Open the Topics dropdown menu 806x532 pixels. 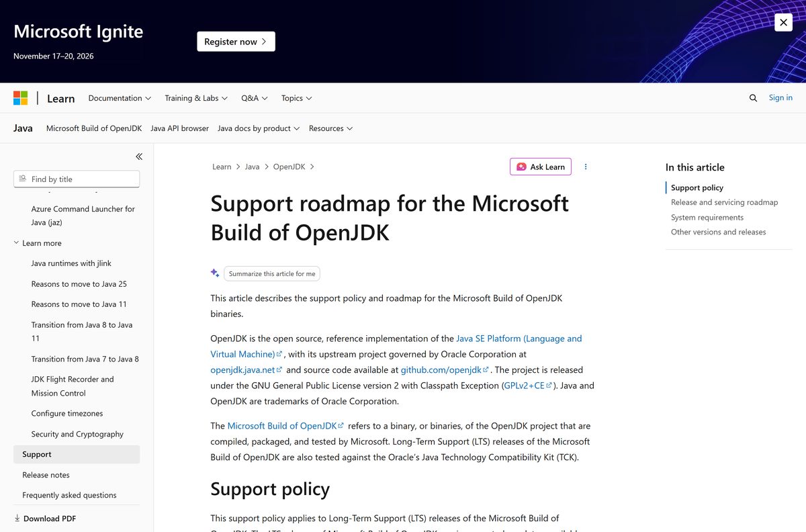pyautogui.click(x=297, y=98)
